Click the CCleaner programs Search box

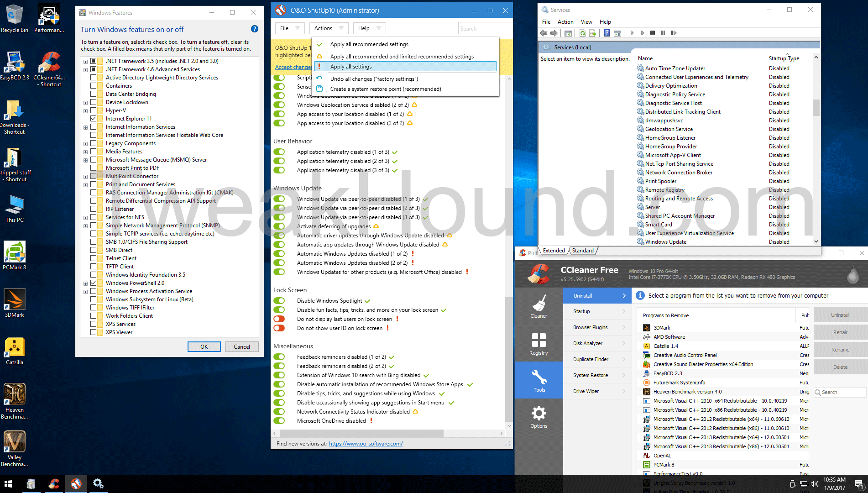(x=840, y=392)
